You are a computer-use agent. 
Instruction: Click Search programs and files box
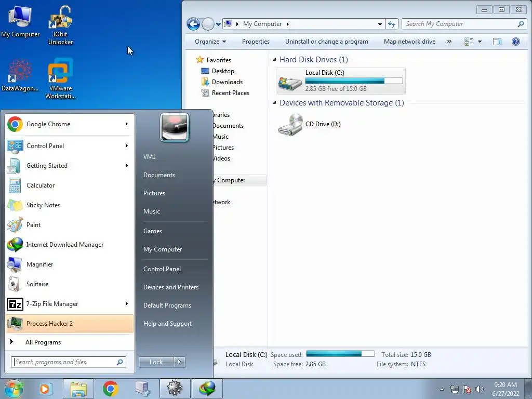coord(69,362)
